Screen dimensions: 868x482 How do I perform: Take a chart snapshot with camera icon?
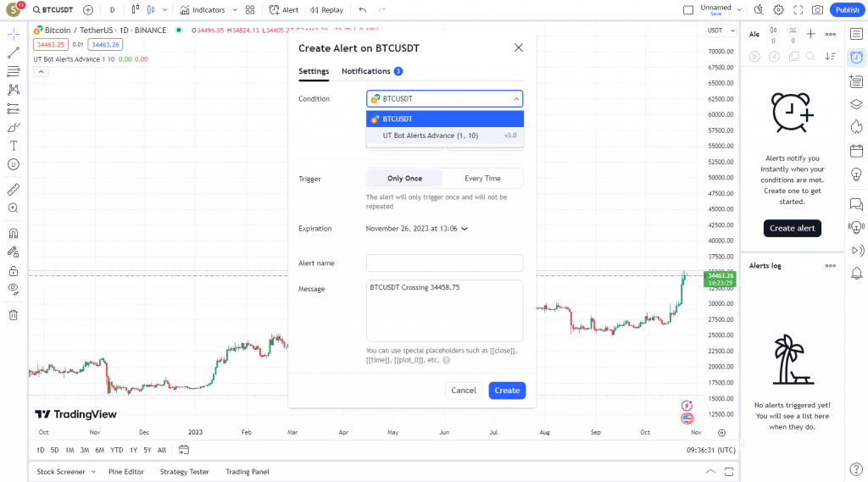pyautogui.click(x=818, y=10)
